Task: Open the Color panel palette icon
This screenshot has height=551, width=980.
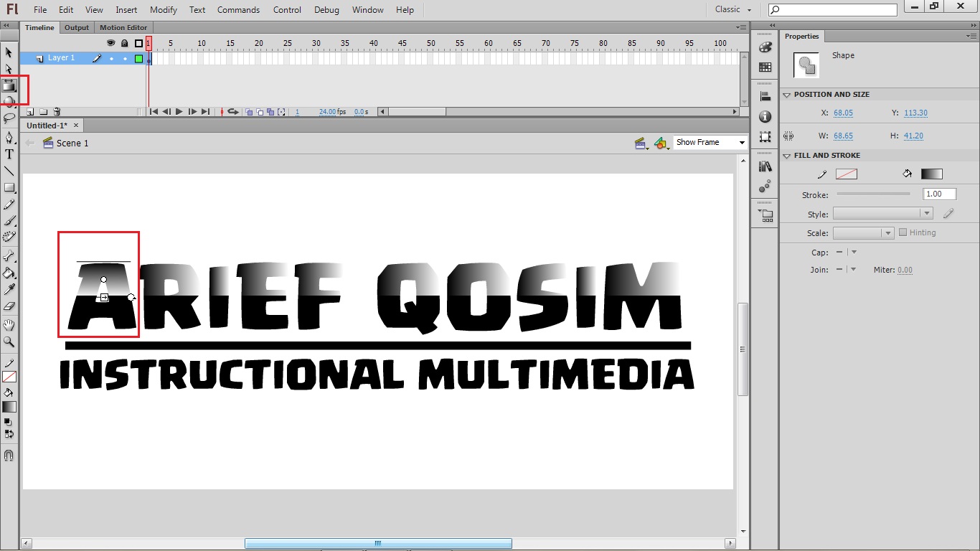Action: tap(765, 47)
